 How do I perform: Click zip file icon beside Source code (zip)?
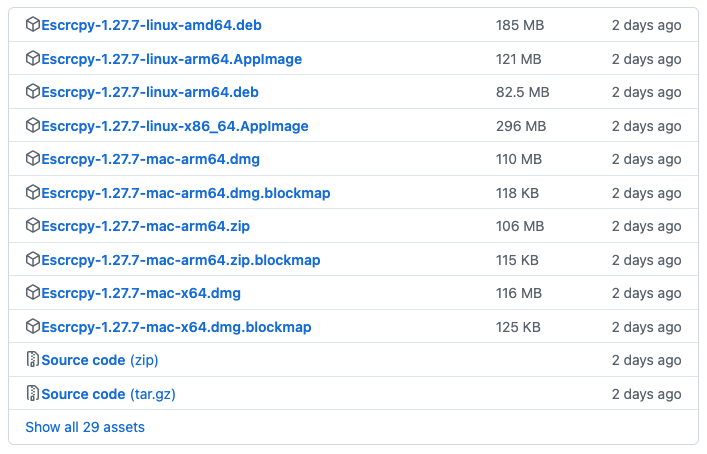pyautogui.click(x=33, y=360)
